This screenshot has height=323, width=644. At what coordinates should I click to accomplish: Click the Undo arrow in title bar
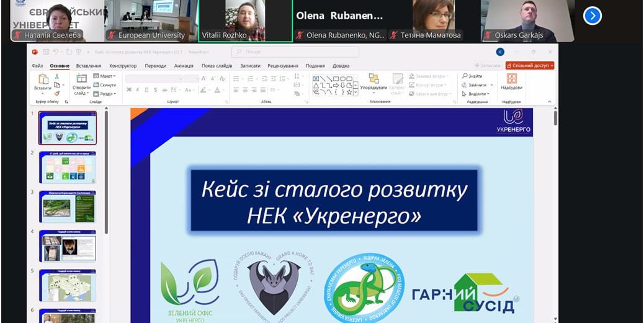point(55,52)
